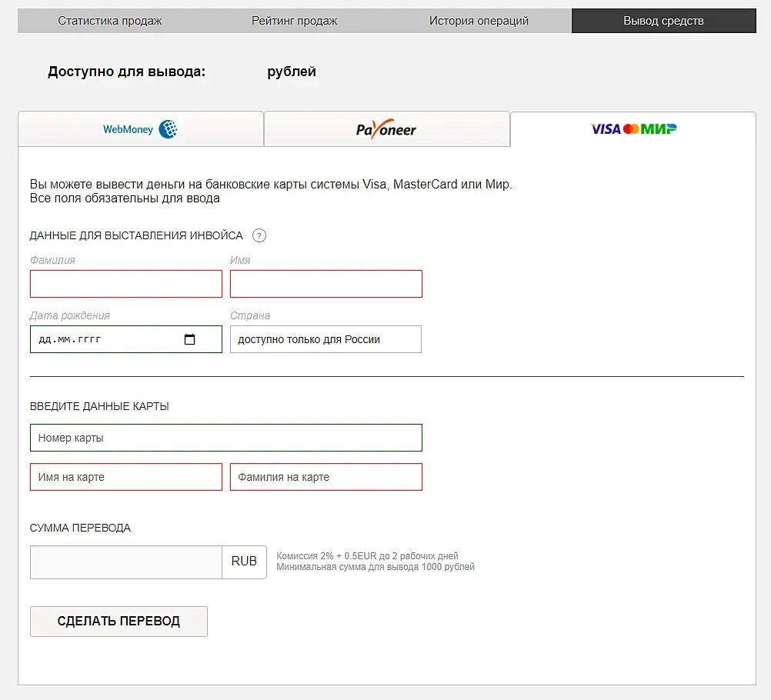The width and height of the screenshot is (771, 700).
Task: Click the transfer amount input field
Action: click(x=126, y=562)
